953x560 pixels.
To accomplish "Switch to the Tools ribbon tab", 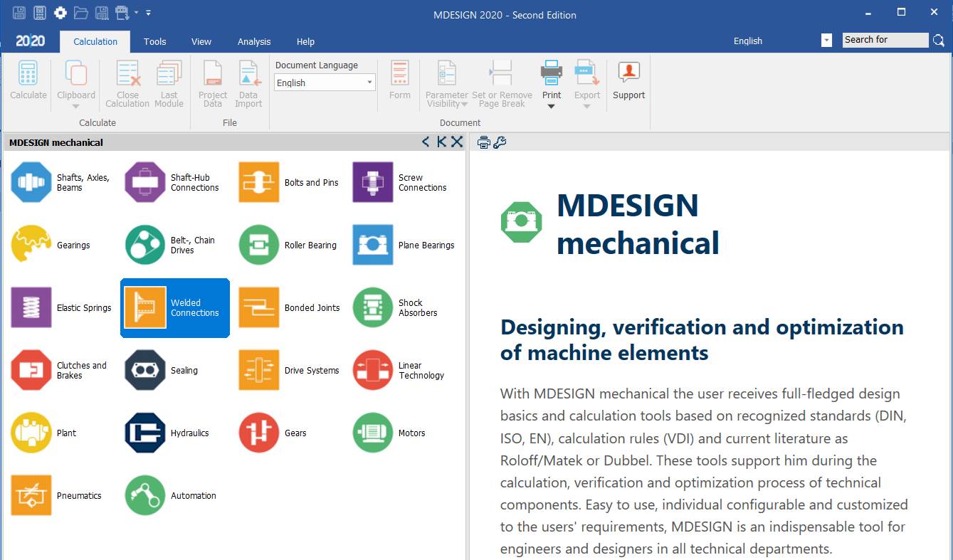I will (154, 41).
